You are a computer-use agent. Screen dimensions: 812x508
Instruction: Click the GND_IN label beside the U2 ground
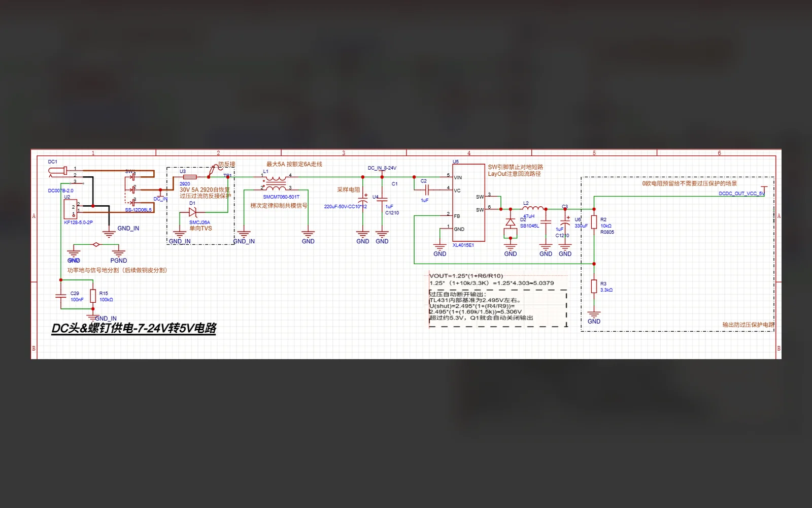[128, 229]
